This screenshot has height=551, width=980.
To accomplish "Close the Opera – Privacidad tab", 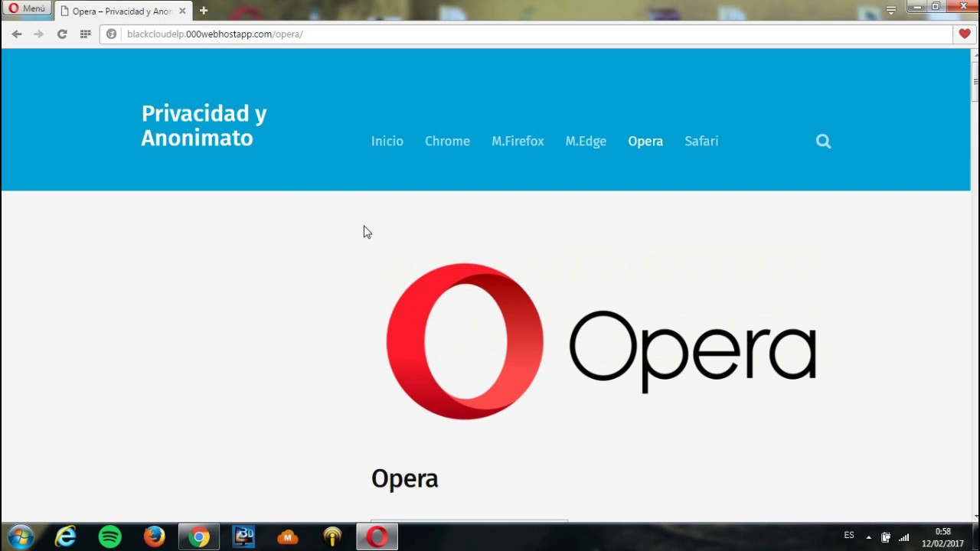I will pyautogui.click(x=182, y=11).
